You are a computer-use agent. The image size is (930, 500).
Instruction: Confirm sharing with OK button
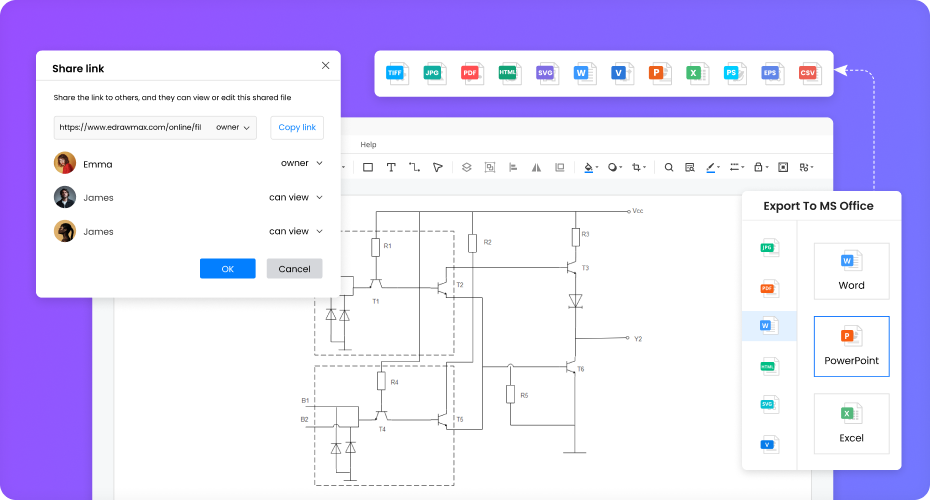(x=227, y=269)
